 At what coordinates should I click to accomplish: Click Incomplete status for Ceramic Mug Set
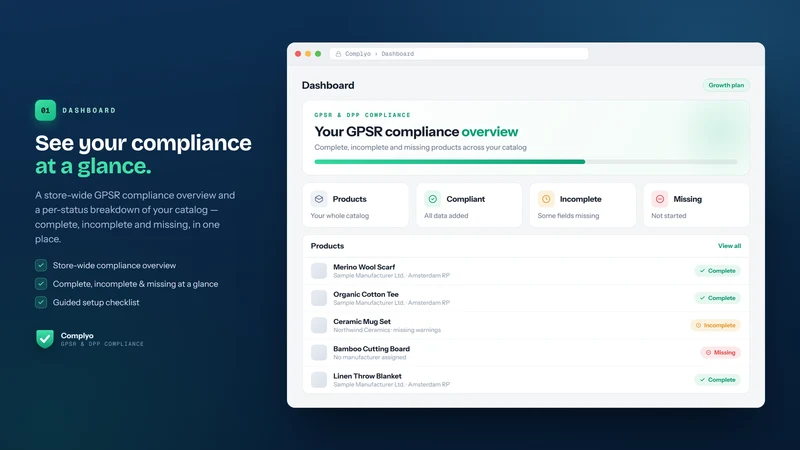click(x=715, y=325)
